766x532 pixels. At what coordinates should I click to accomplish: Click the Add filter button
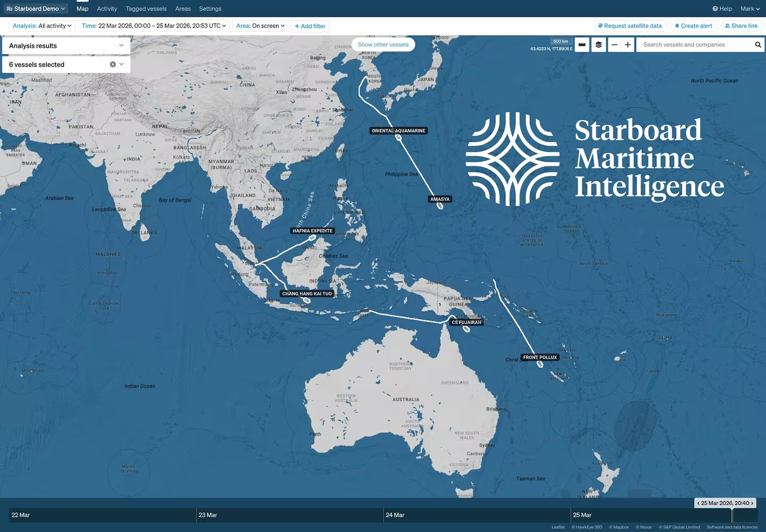[x=310, y=26]
